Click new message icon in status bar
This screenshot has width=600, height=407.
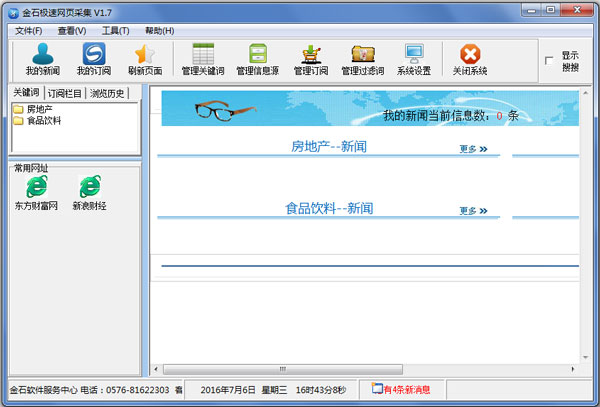[x=377, y=389]
